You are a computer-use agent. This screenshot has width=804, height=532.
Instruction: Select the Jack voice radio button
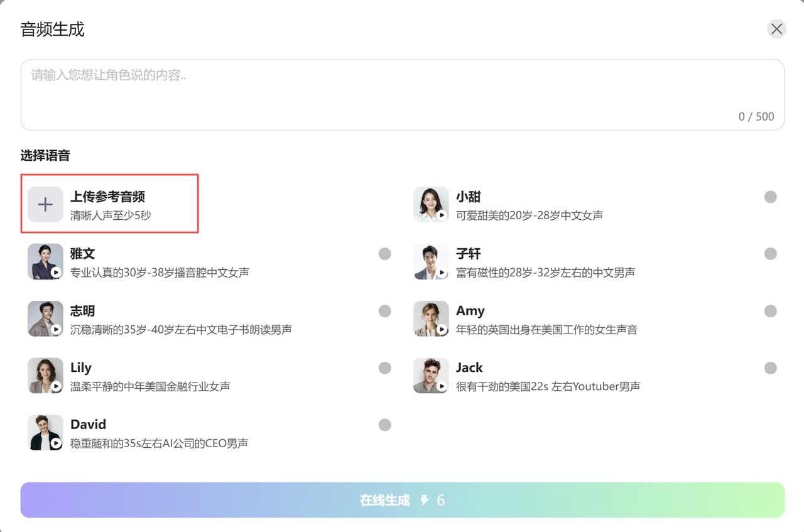pyautogui.click(x=770, y=368)
